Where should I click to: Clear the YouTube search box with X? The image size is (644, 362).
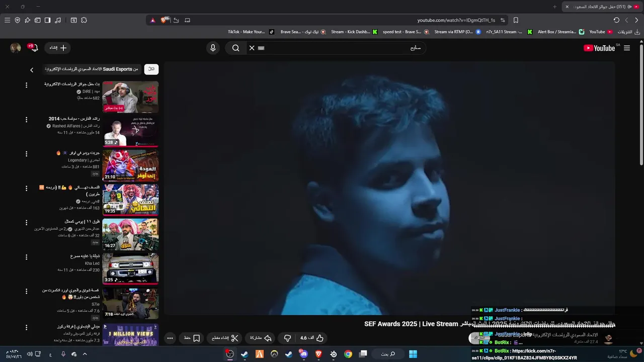pos(252,48)
